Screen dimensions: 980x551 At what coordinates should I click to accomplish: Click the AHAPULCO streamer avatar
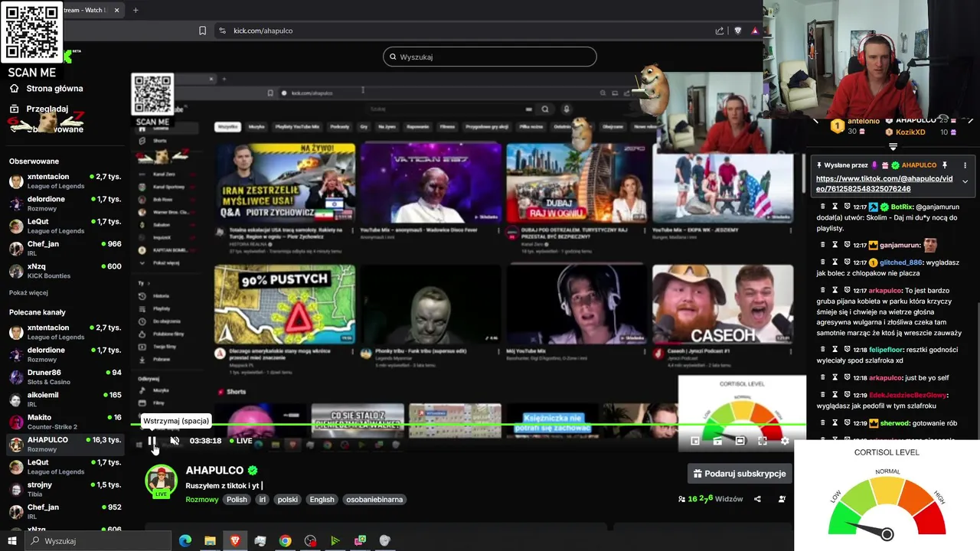click(161, 480)
